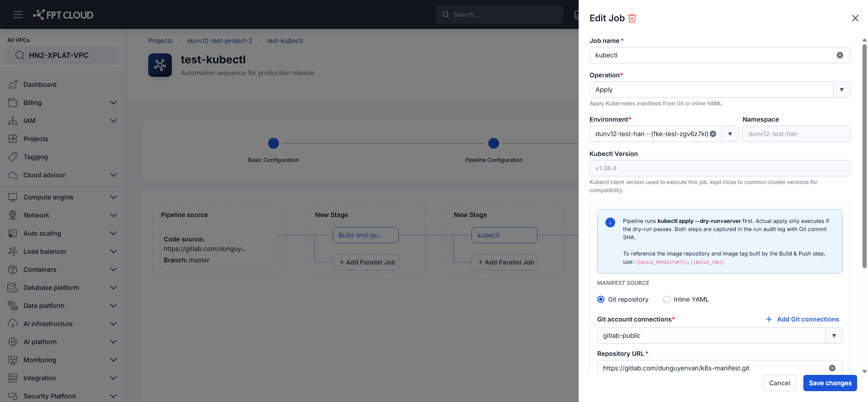Click the Containers icon
Screen dimensions: 868x402
(x=13, y=270)
